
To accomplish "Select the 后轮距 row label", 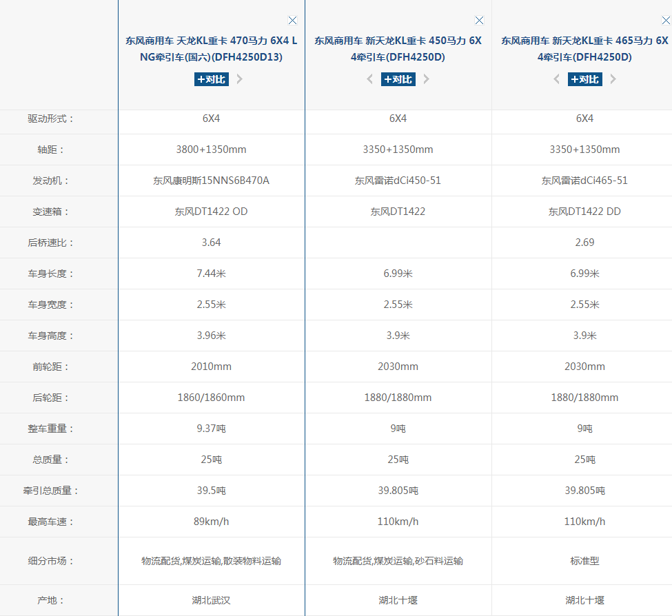I will (50, 398).
